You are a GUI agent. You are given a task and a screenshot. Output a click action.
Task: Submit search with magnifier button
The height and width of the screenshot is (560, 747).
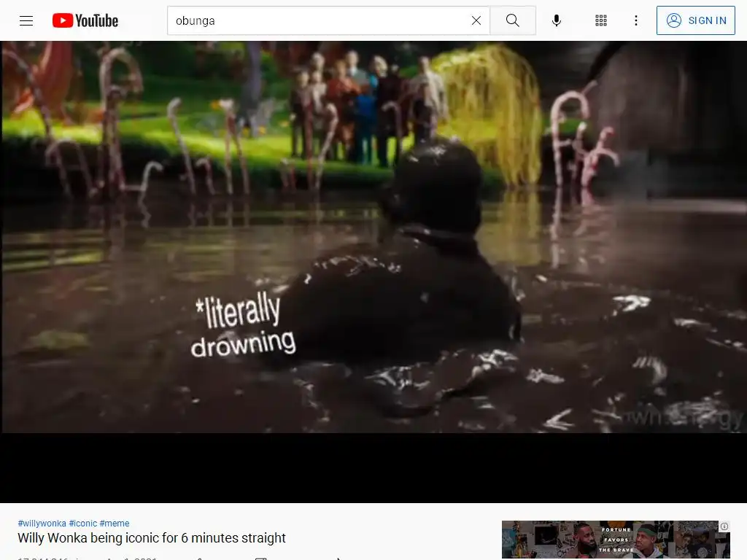513,20
